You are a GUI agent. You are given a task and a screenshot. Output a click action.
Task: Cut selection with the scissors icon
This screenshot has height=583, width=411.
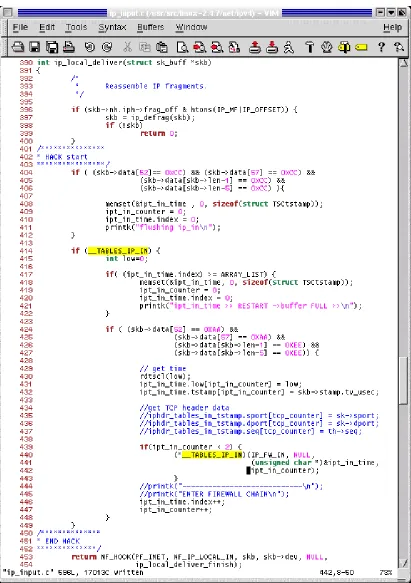coord(127,47)
